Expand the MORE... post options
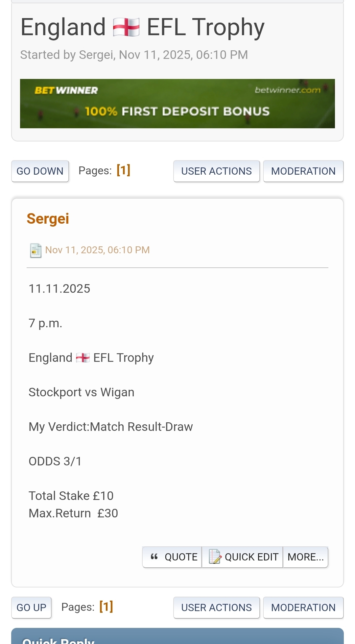The image size is (355, 644). tap(305, 557)
